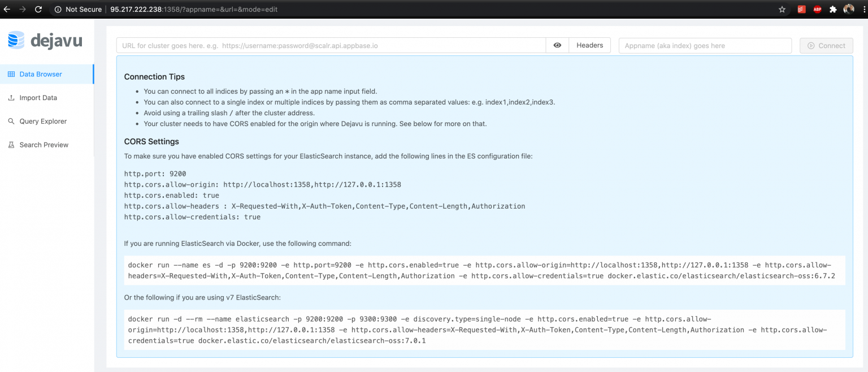Viewport: 868px width, 372px height.
Task: Select the Data Browser sidebar icon
Action: point(11,73)
